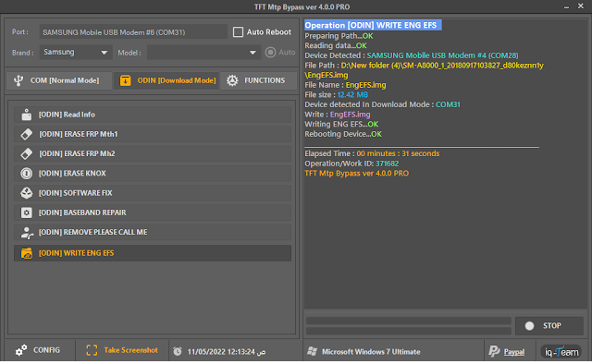Click the screenshot frame icon

point(92,350)
